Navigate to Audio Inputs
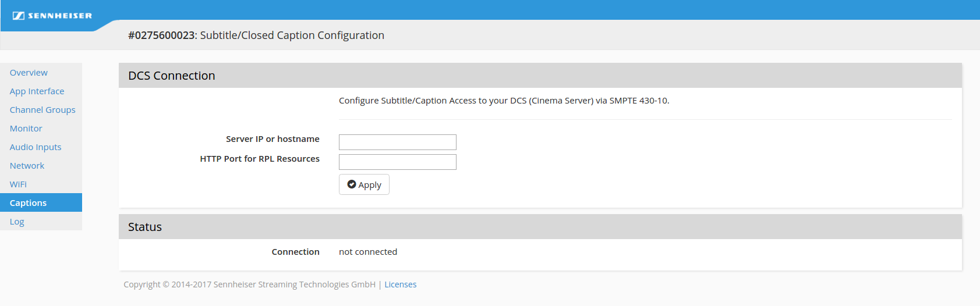 coord(36,147)
